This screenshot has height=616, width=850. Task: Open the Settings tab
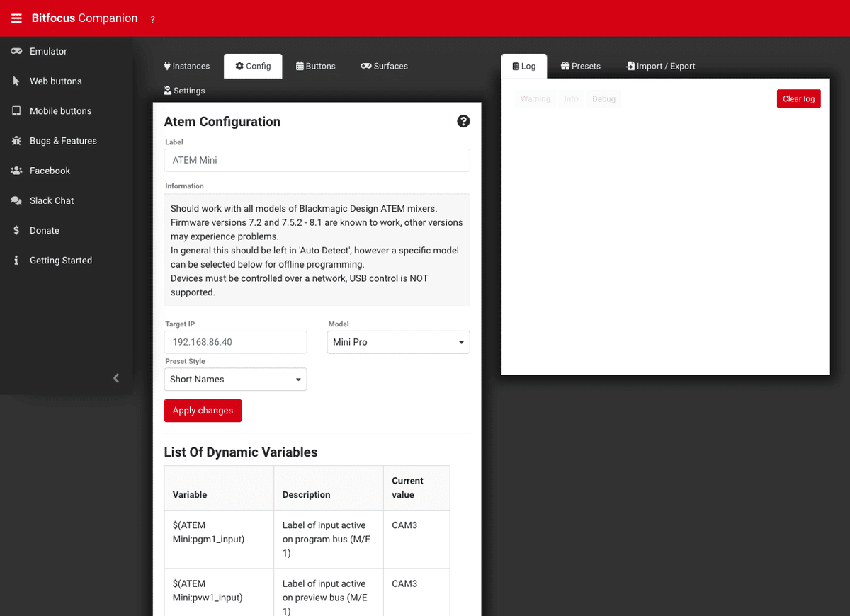click(184, 91)
